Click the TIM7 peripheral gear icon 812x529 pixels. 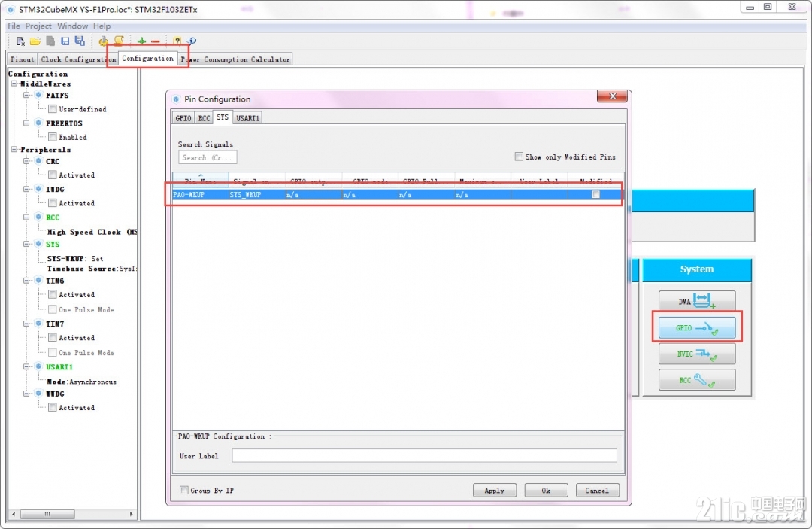click(38, 324)
